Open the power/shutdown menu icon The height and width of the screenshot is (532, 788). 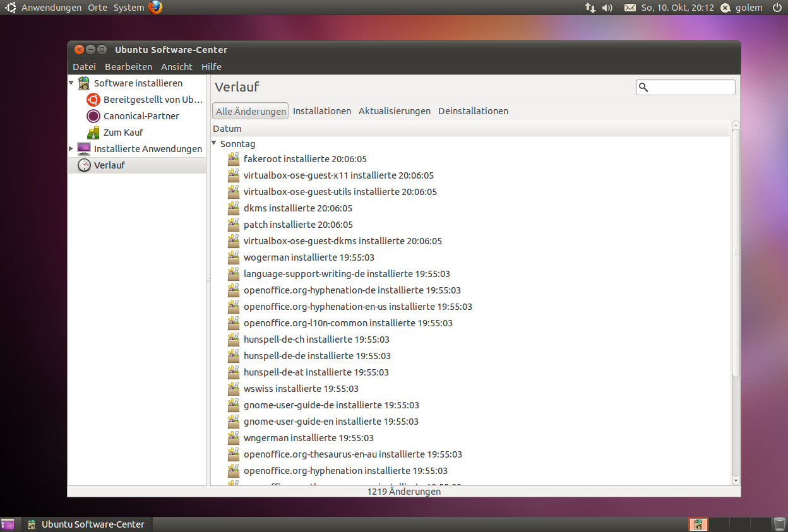pos(777,8)
